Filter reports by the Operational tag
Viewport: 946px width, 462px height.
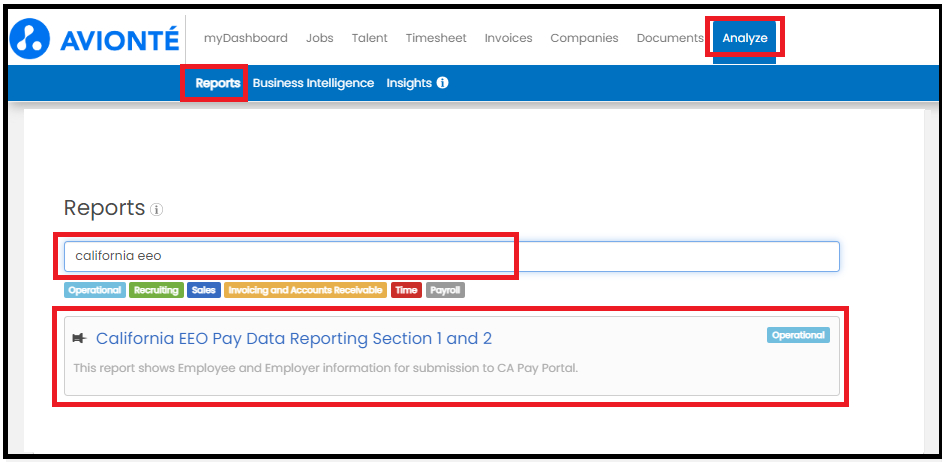coord(95,290)
